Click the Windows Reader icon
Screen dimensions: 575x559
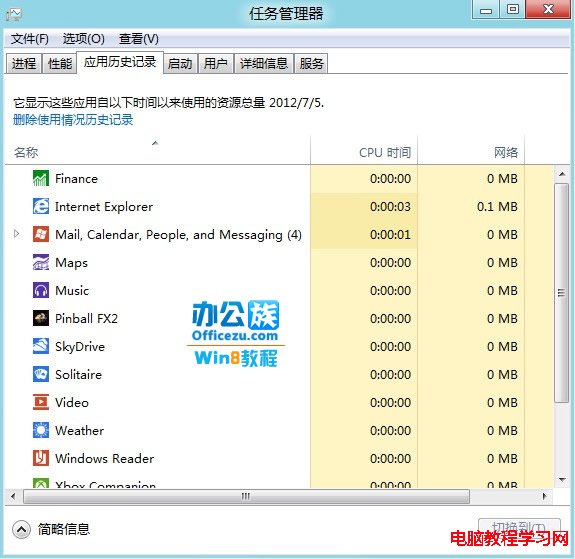pyautogui.click(x=41, y=458)
